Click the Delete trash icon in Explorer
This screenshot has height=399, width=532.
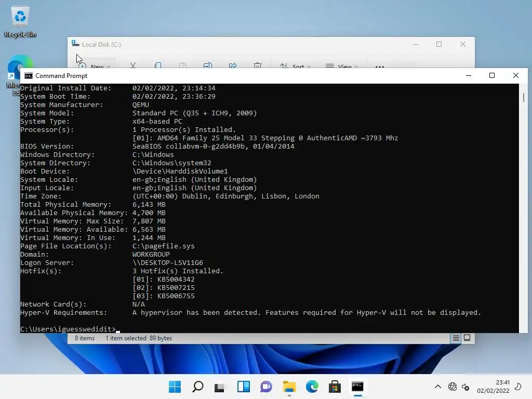(x=258, y=65)
